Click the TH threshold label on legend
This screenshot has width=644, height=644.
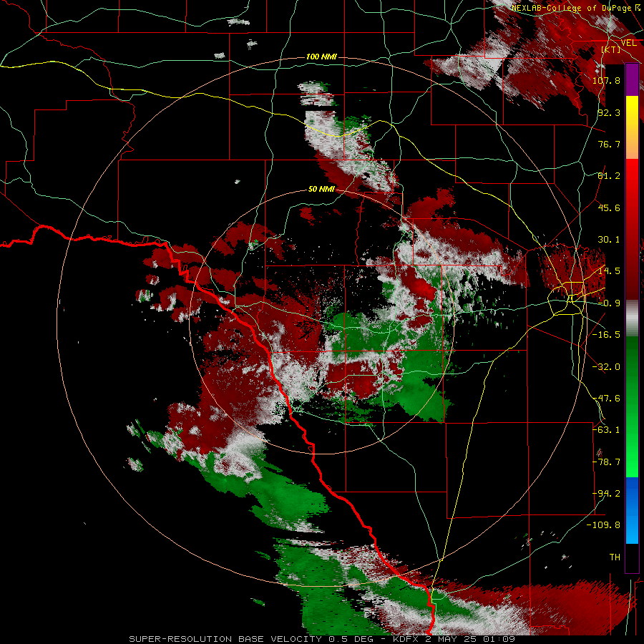[615, 557]
